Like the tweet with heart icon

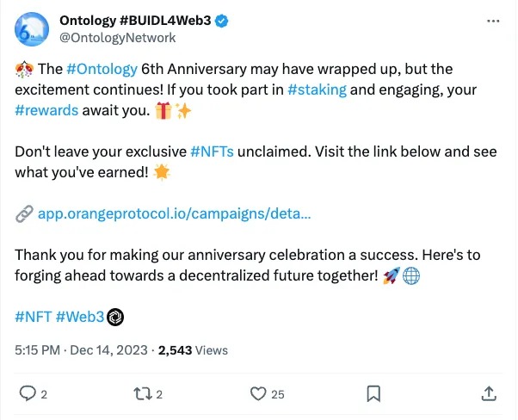coord(257,394)
